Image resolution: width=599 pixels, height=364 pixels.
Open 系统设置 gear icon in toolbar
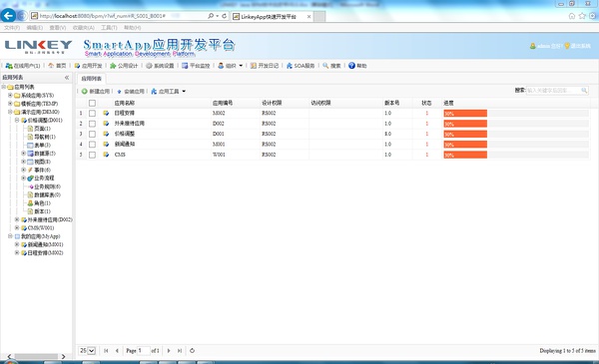pyautogui.click(x=149, y=66)
